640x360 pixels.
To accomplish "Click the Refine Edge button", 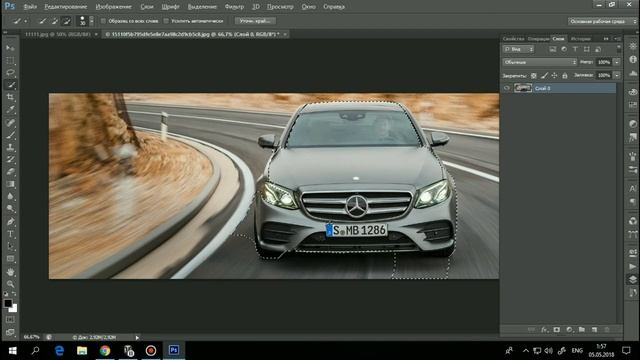I will [x=255, y=21].
